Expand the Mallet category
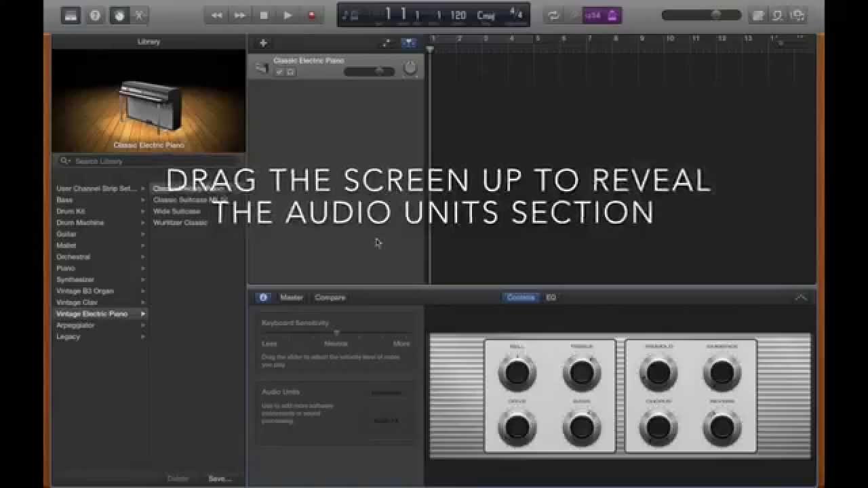Screen dimensions: 868x488 [100, 245]
